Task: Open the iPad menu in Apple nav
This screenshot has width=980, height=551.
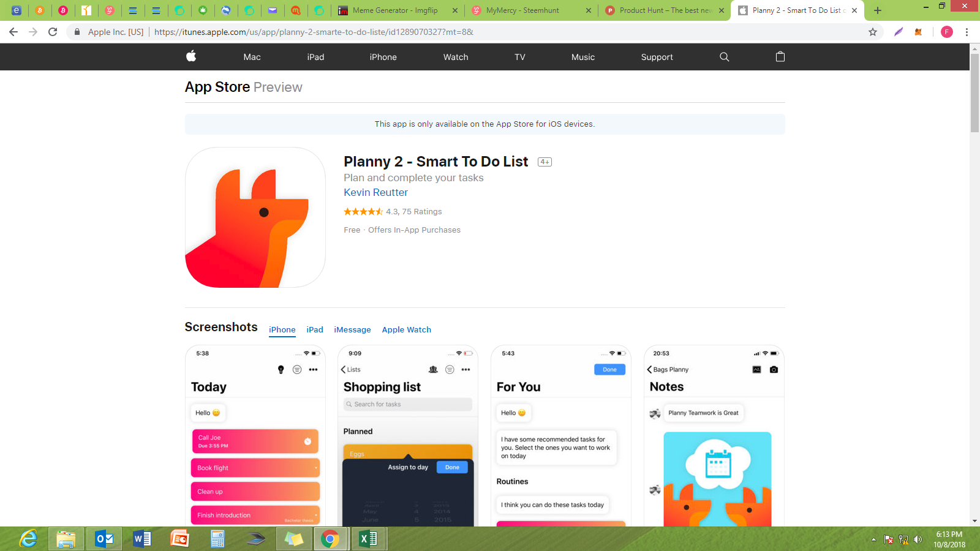Action: point(315,57)
